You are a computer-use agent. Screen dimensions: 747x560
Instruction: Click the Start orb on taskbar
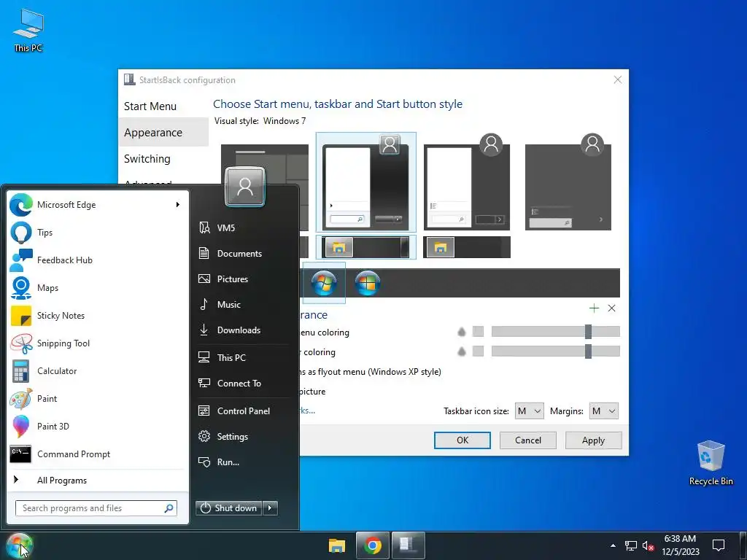coord(20,545)
